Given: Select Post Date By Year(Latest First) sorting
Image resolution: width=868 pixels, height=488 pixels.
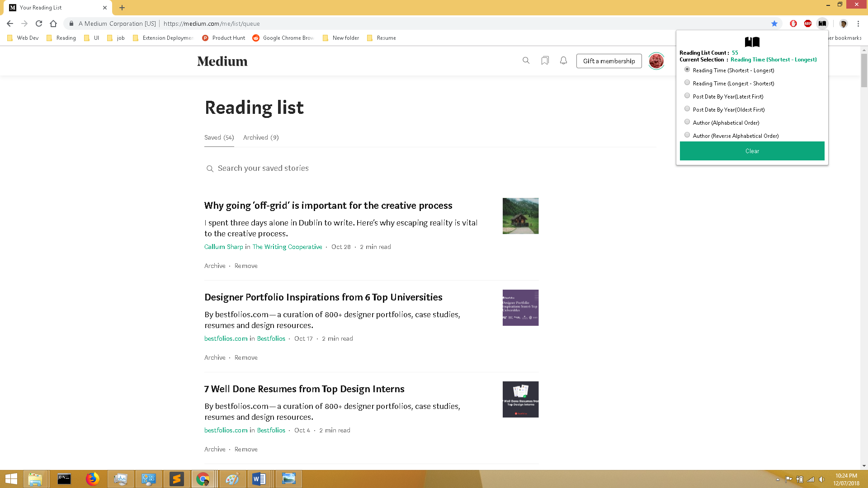Looking at the screenshot, I should pos(687,95).
